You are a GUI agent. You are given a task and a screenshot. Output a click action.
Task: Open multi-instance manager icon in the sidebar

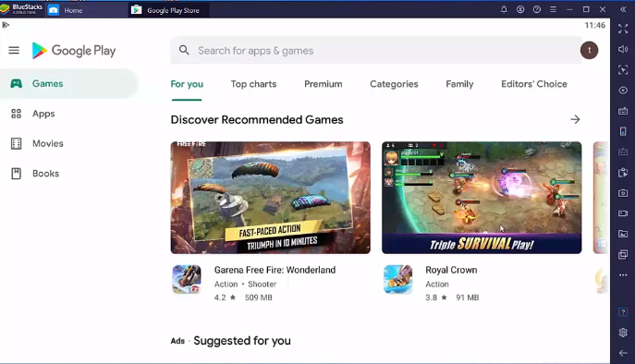(623, 254)
